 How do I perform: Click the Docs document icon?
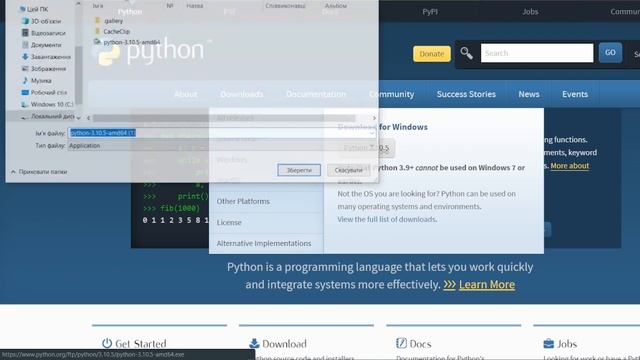401,343
